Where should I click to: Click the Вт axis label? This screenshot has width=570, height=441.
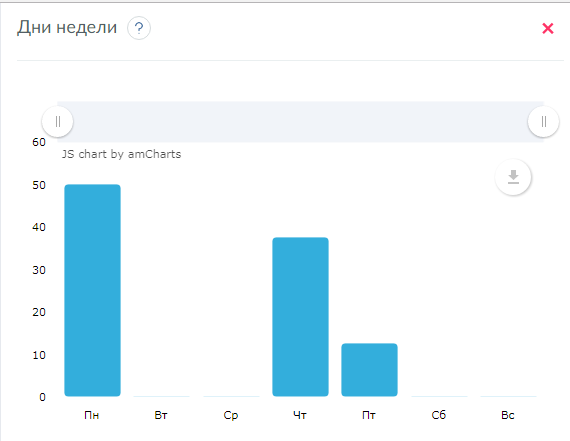[x=161, y=415]
